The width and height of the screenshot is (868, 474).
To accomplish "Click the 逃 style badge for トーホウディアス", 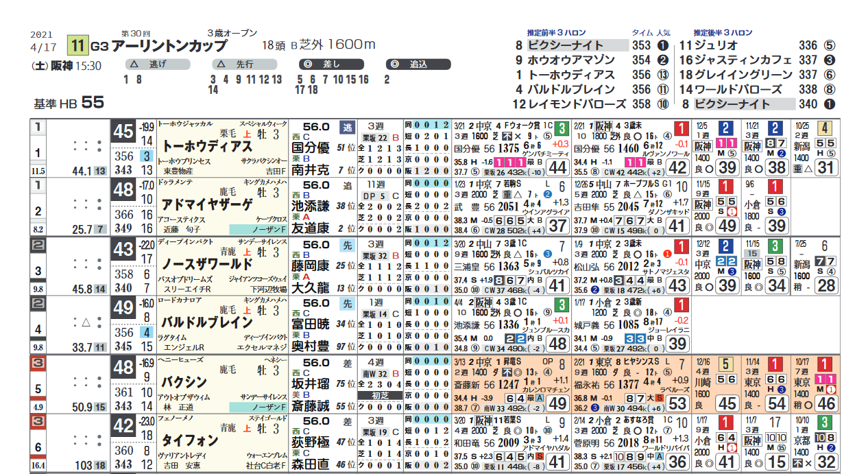I will point(347,127).
